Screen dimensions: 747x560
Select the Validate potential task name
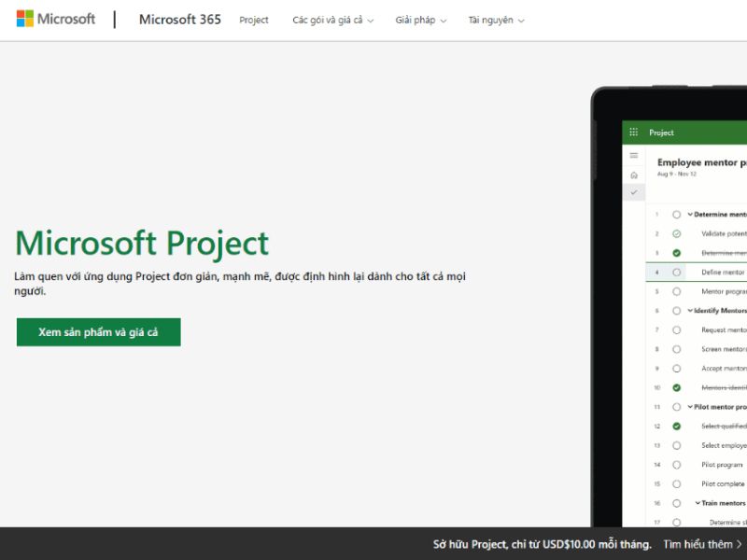click(x=725, y=234)
